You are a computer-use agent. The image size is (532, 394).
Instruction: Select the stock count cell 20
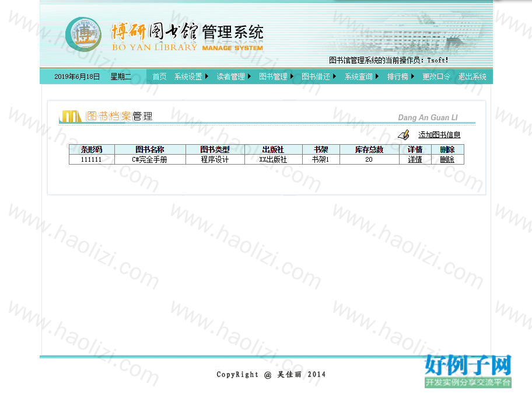point(369,159)
